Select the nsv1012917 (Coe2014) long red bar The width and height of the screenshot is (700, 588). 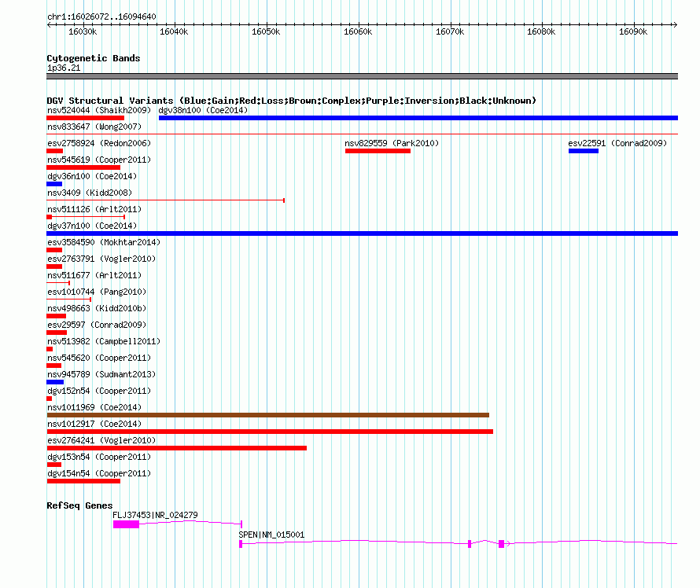270,432
